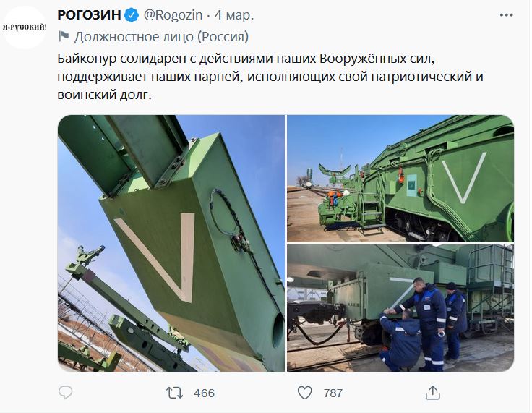Open the 4 мар. tweet timestamp

234,15
